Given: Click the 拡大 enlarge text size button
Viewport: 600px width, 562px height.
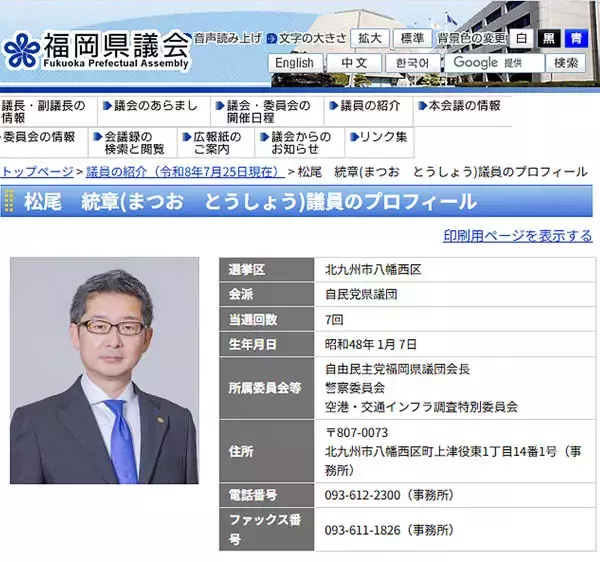Looking at the screenshot, I should click(x=370, y=38).
